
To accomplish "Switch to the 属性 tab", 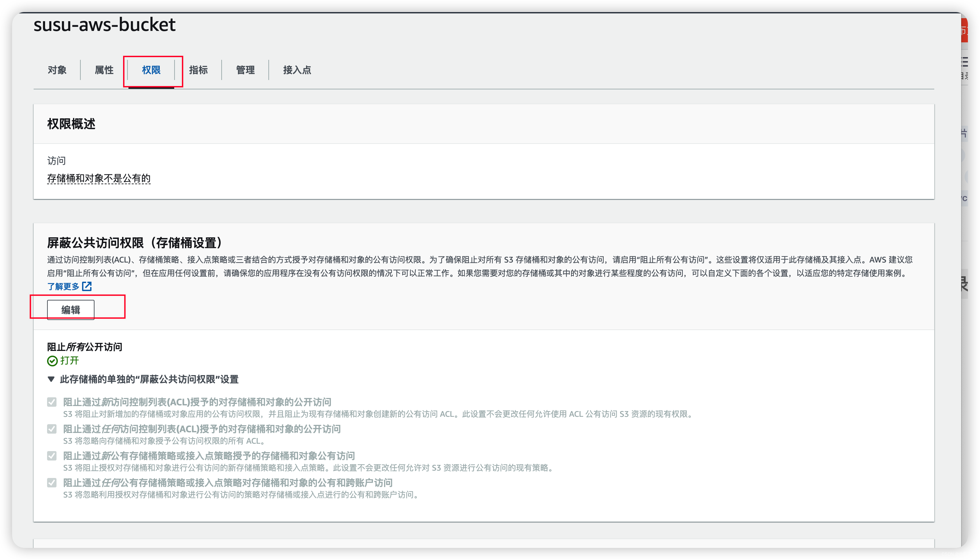I will (x=104, y=70).
